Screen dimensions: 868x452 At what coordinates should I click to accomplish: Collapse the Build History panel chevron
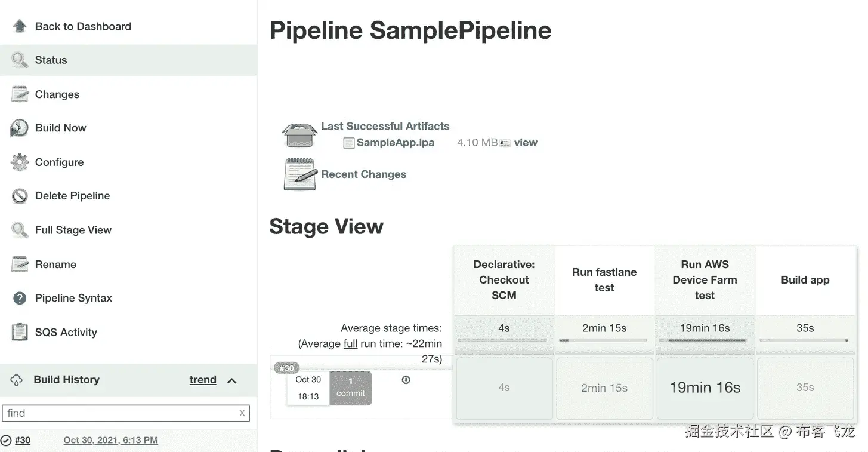click(x=232, y=380)
